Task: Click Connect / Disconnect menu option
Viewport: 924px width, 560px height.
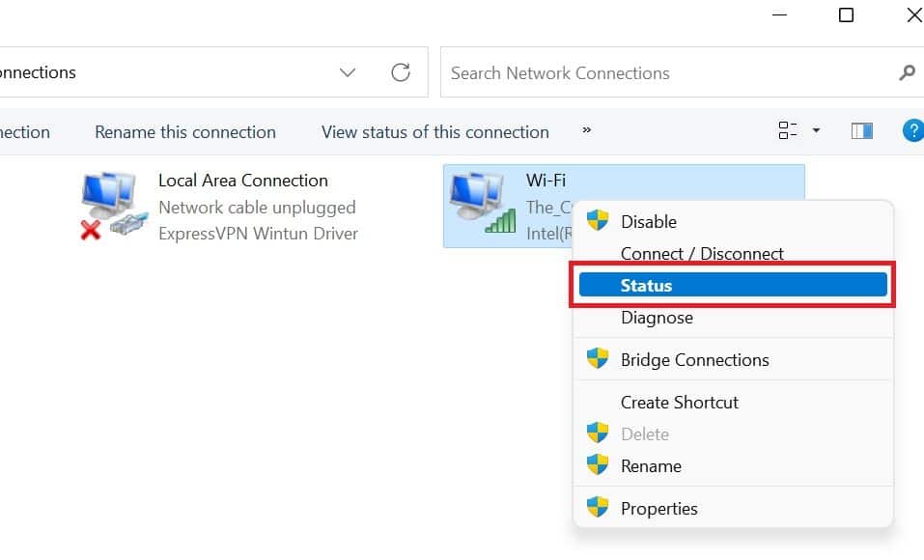Action: pos(702,254)
